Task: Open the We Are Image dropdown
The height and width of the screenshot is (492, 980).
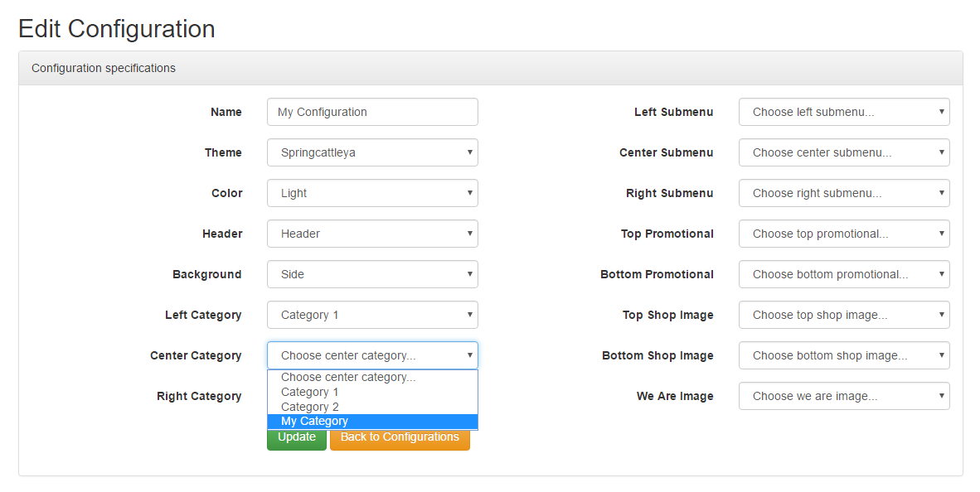Action: coord(844,396)
